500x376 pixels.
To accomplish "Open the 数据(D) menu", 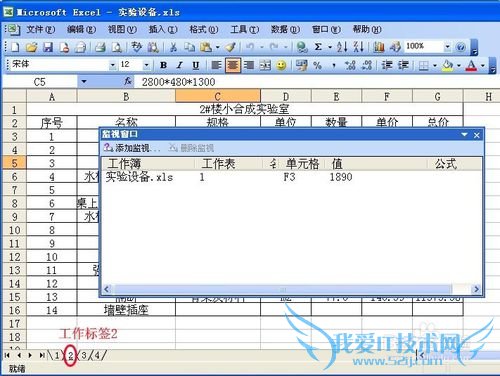I will 285,29.
